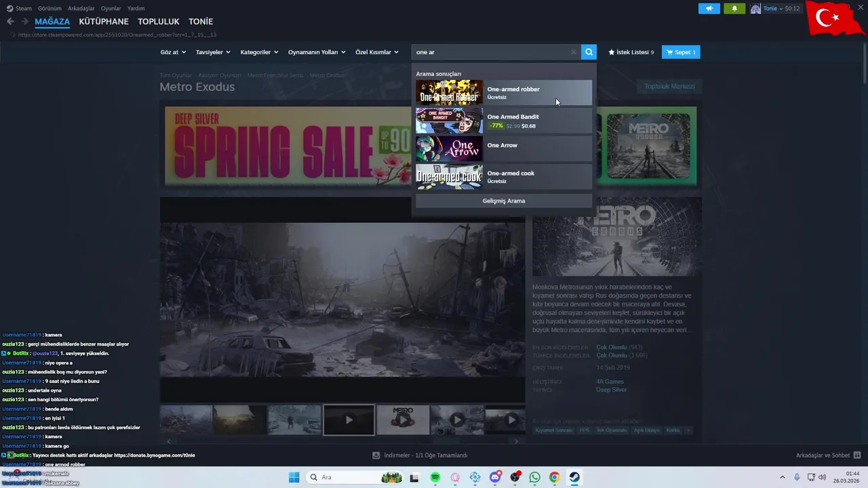Open the announcements megaphone button
This screenshot has height=488, width=868.
(x=709, y=8)
